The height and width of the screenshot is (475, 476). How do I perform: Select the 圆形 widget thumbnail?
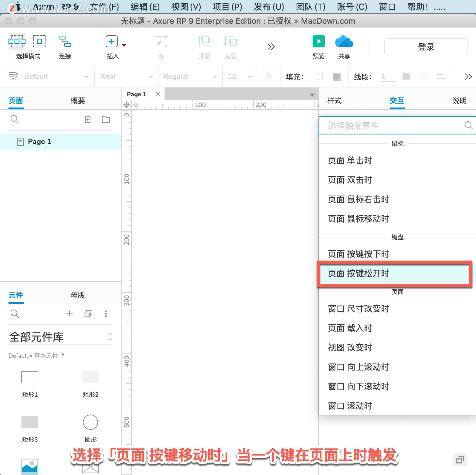pyautogui.click(x=90, y=422)
